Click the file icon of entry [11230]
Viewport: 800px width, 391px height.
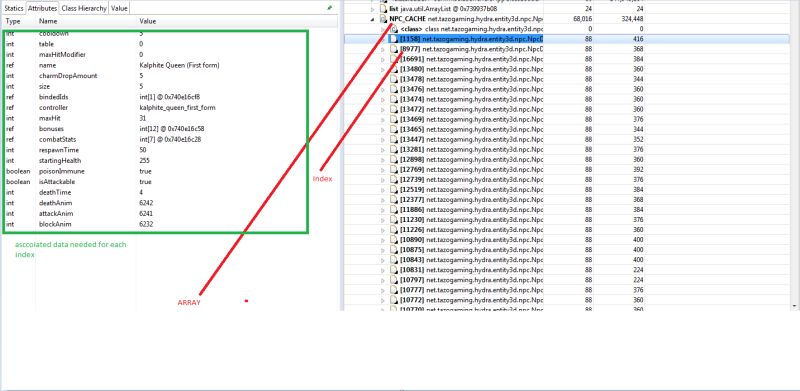coord(393,219)
